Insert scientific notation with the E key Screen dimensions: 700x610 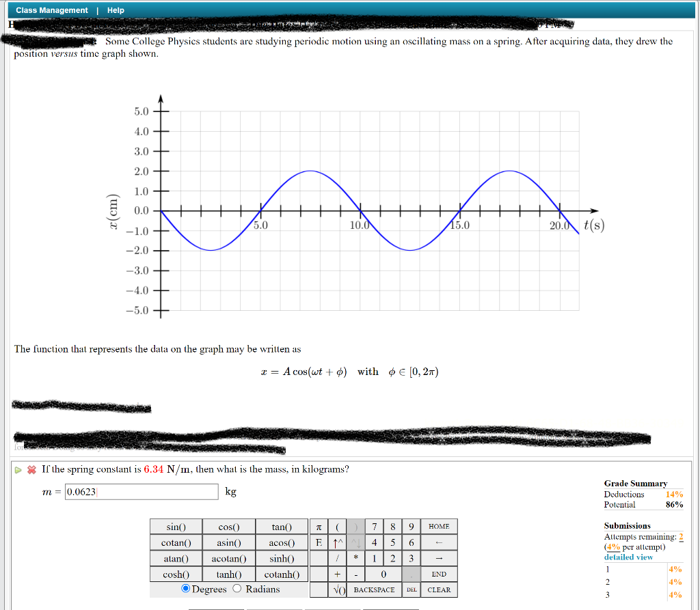coord(317,542)
